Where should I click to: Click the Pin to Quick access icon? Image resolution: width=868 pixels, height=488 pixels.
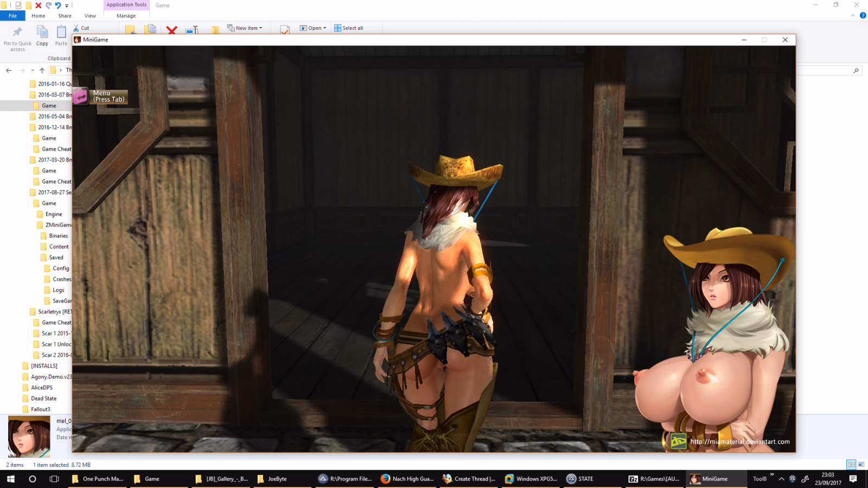(17, 31)
